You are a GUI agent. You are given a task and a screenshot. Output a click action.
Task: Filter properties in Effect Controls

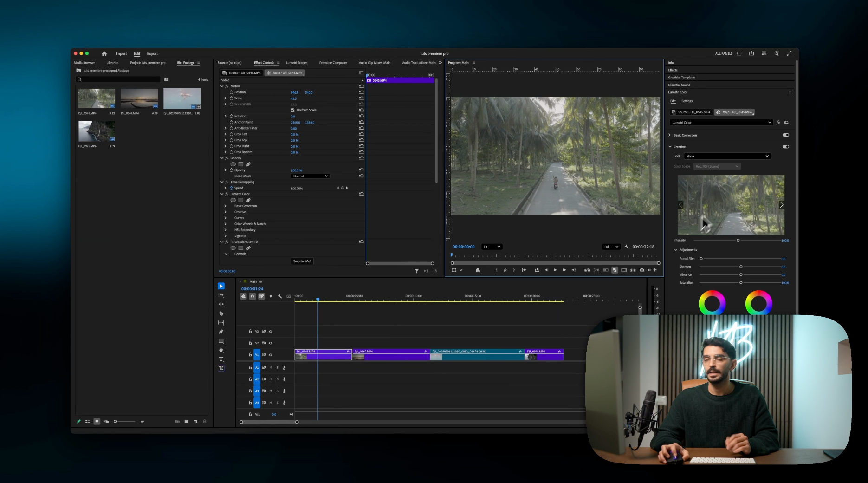(x=416, y=271)
